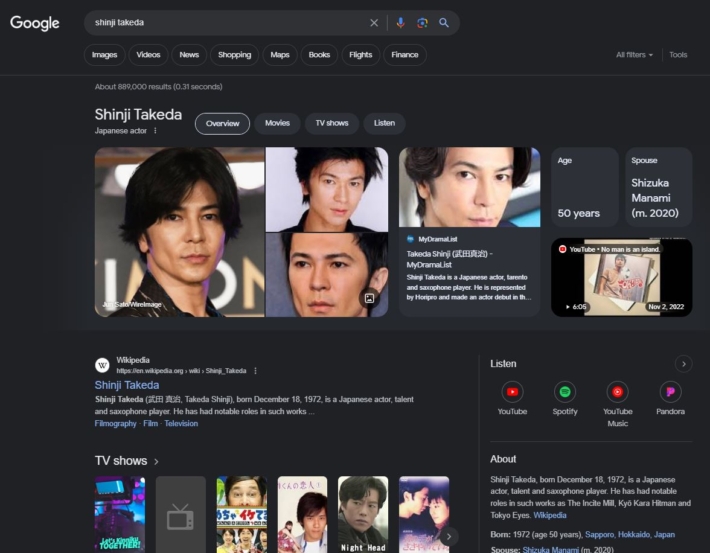Open the Spouse Shizuka Manami card
This screenshot has width=710, height=553.
pyautogui.click(x=659, y=187)
